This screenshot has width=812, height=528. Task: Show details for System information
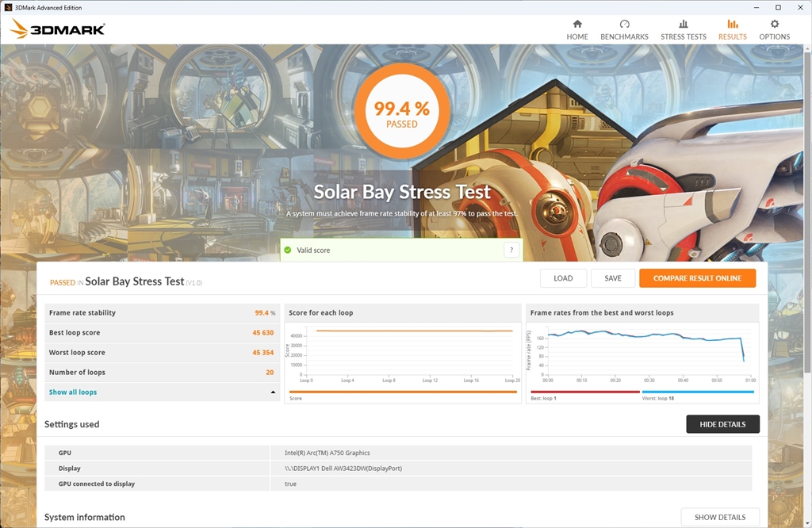click(x=719, y=517)
